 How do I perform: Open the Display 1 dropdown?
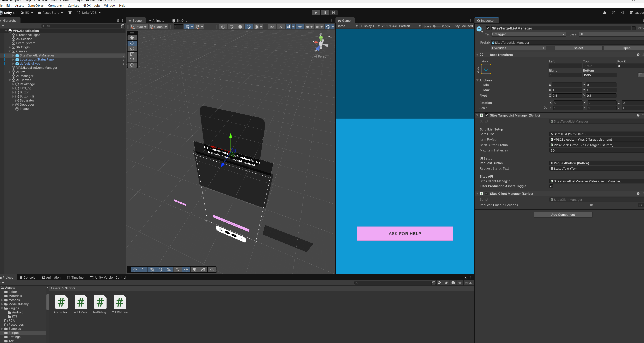(x=370, y=26)
